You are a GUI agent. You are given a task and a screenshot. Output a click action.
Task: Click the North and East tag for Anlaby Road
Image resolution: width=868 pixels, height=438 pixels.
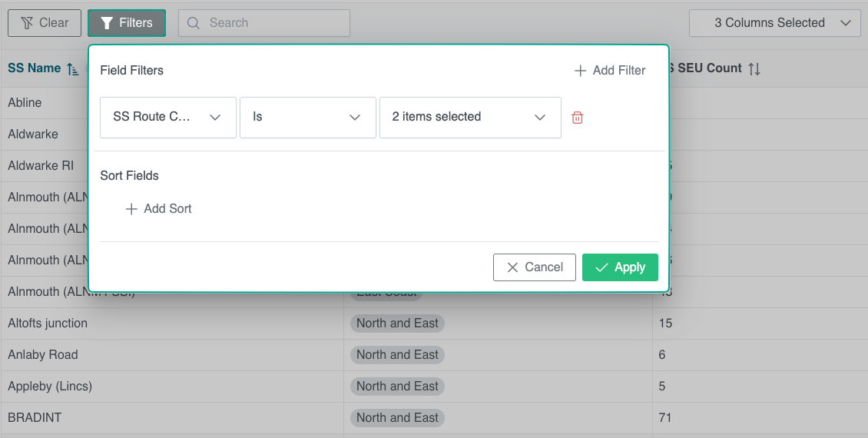click(x=397, y=355)
